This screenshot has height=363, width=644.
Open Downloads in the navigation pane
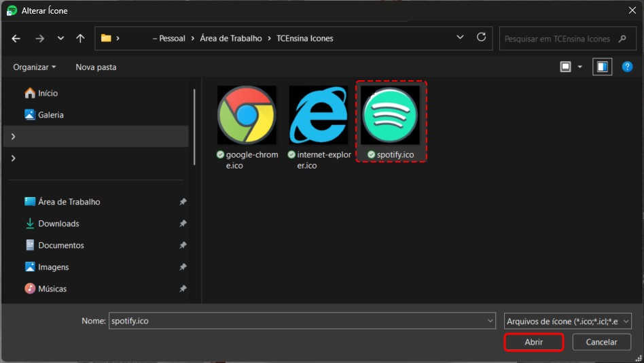[58, 224]
